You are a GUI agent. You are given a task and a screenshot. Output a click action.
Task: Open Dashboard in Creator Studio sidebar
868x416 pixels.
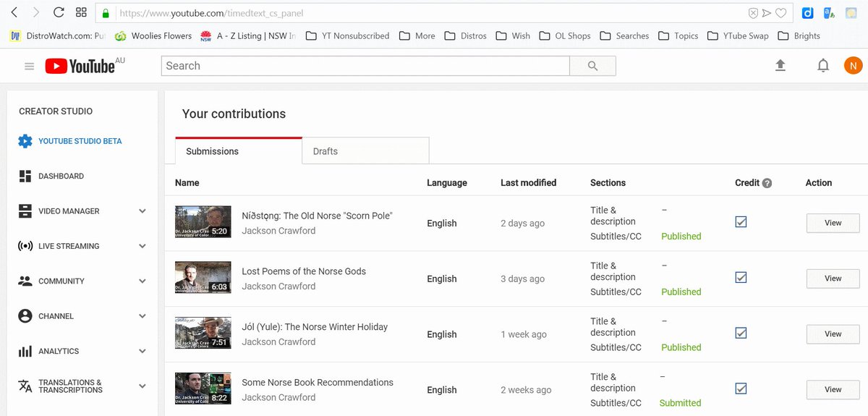point(51,176)
